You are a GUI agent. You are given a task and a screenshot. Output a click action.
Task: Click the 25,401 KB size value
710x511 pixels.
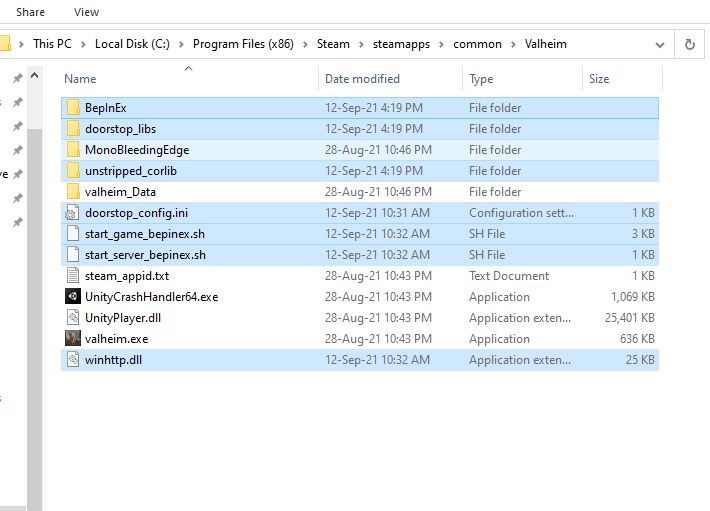pyautogui.click(x=630, y=318)
